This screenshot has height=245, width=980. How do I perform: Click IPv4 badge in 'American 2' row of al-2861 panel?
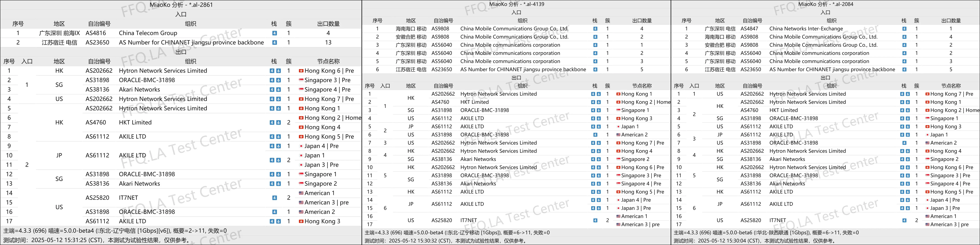[274, 212]
